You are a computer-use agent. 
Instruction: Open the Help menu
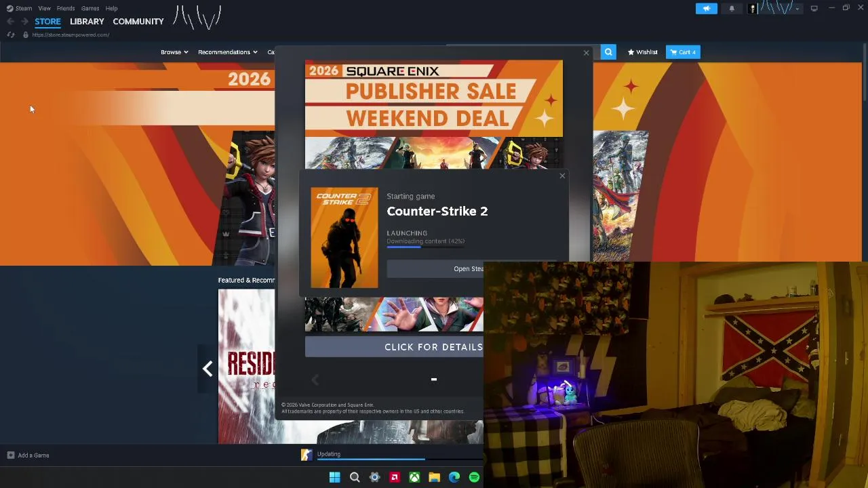point(112,8)
